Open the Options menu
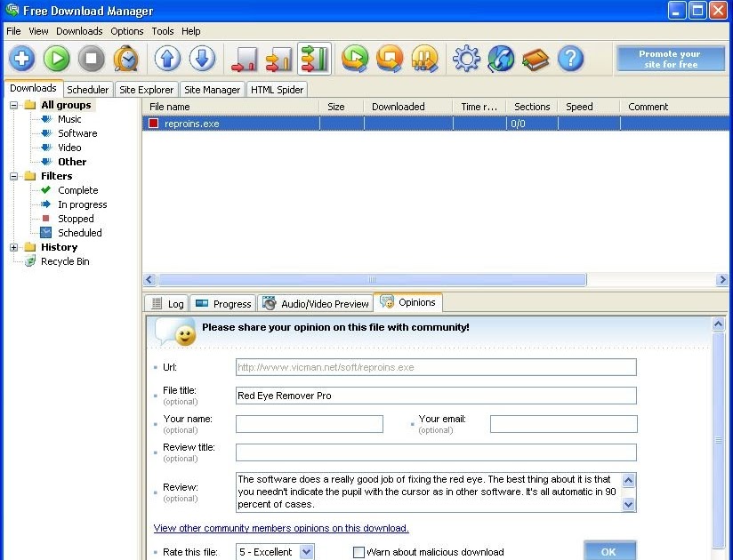733x560 pixels. pos(126,31)
